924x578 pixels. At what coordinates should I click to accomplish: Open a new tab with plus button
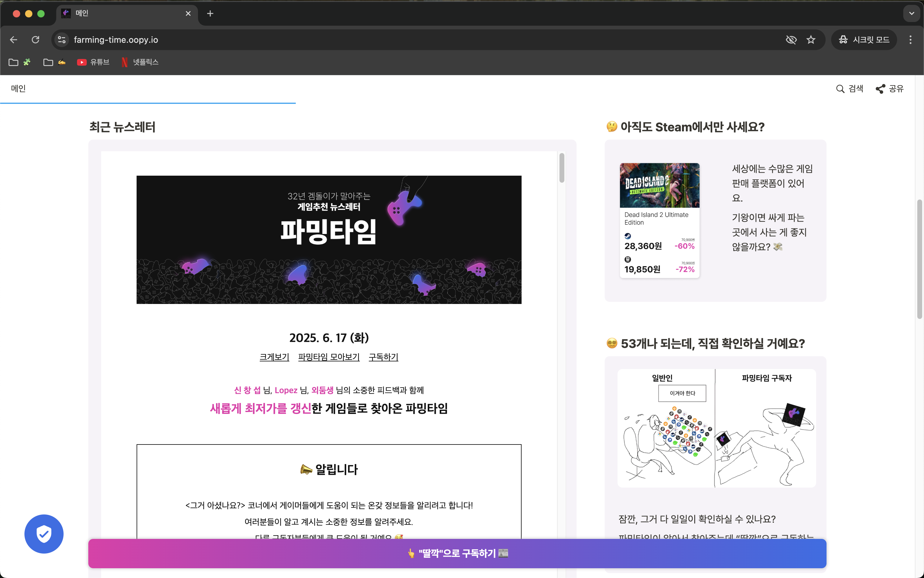(210, 13)
